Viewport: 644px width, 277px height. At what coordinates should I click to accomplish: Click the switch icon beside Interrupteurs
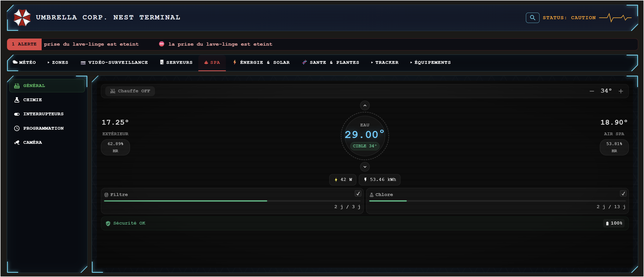pos(17,114)
